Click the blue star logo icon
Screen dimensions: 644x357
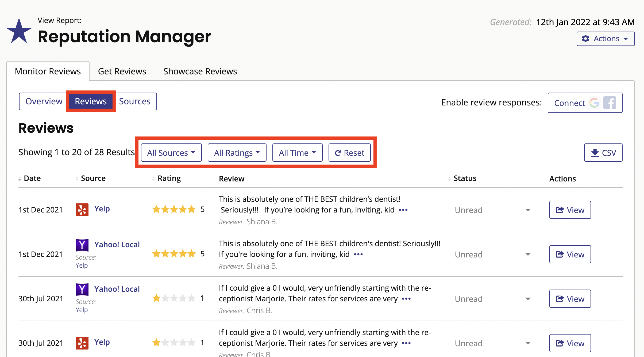coord(19,31)
